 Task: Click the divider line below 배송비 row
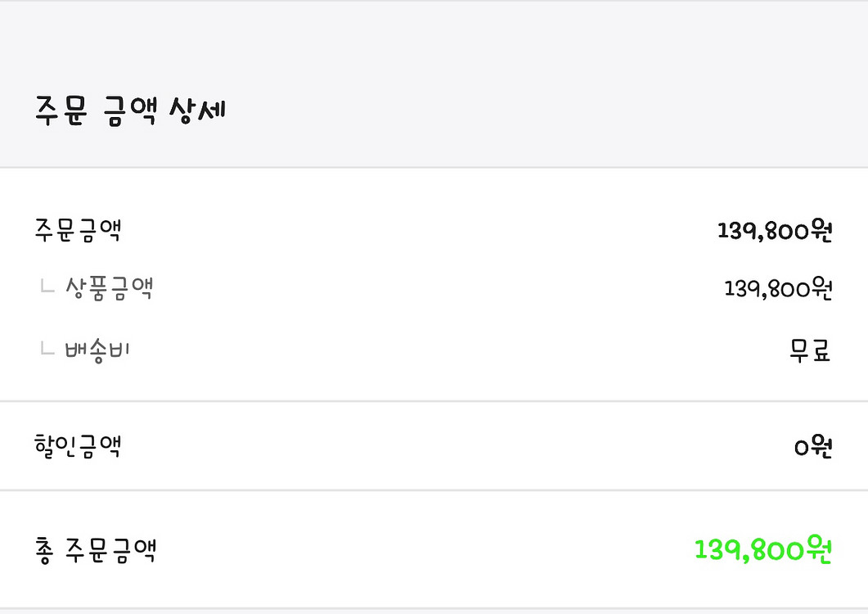coord(434,400)
